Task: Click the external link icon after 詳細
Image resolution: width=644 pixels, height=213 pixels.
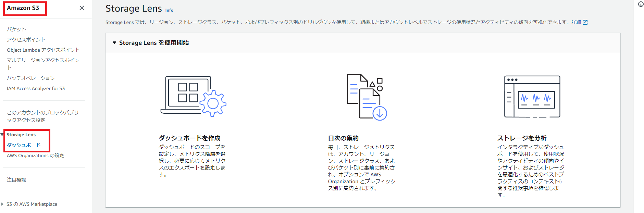Action: [x=585, y=22]
